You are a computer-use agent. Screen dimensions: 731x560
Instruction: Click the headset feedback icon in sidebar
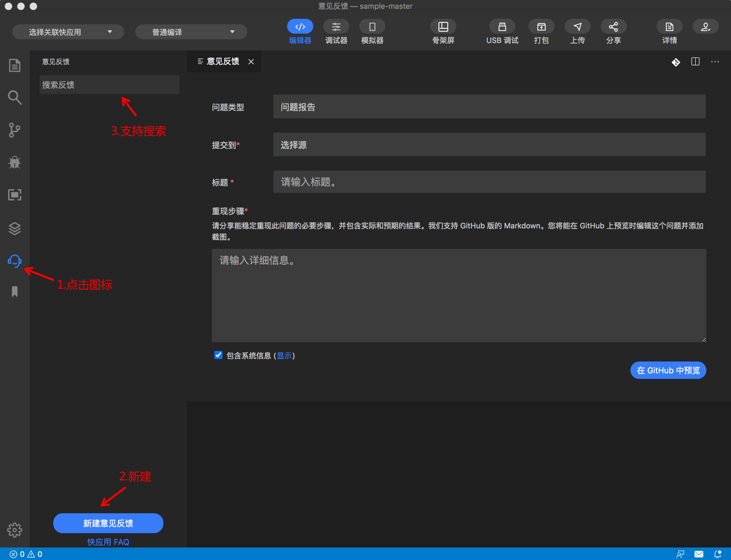pos(14,260)
